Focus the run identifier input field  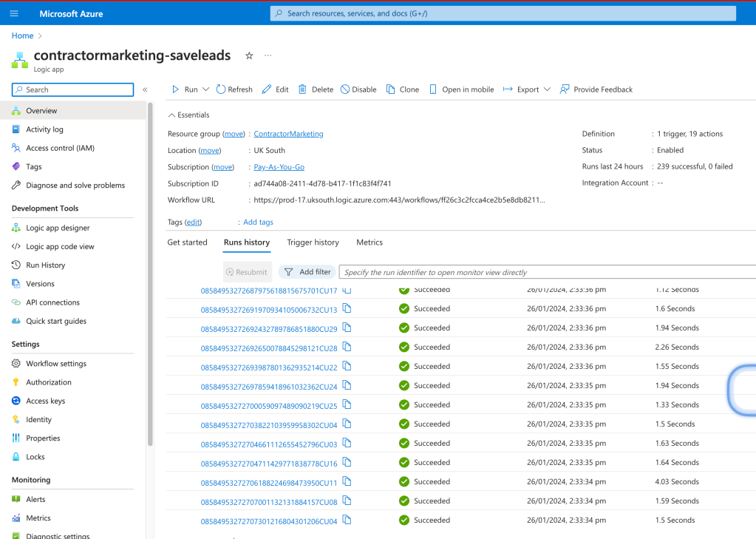[x=548, y=272]
